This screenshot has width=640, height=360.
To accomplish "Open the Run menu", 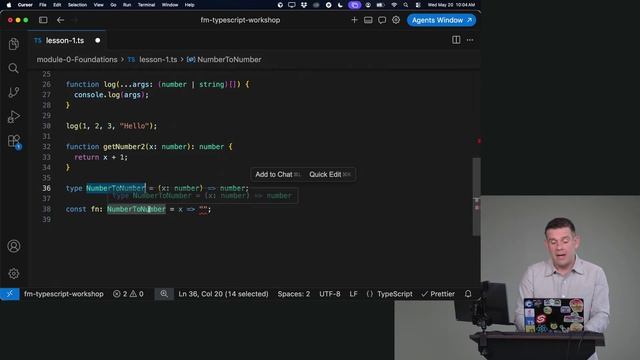I will point(127,5).
